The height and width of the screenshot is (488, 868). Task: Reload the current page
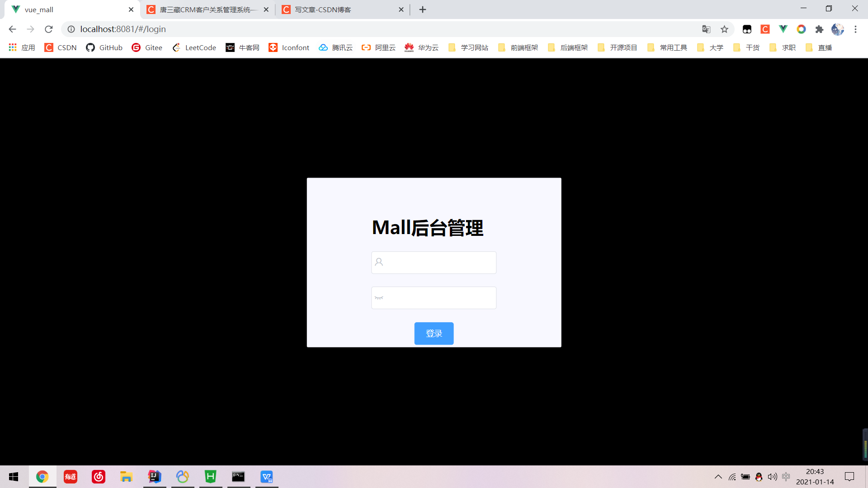(49, 29)
